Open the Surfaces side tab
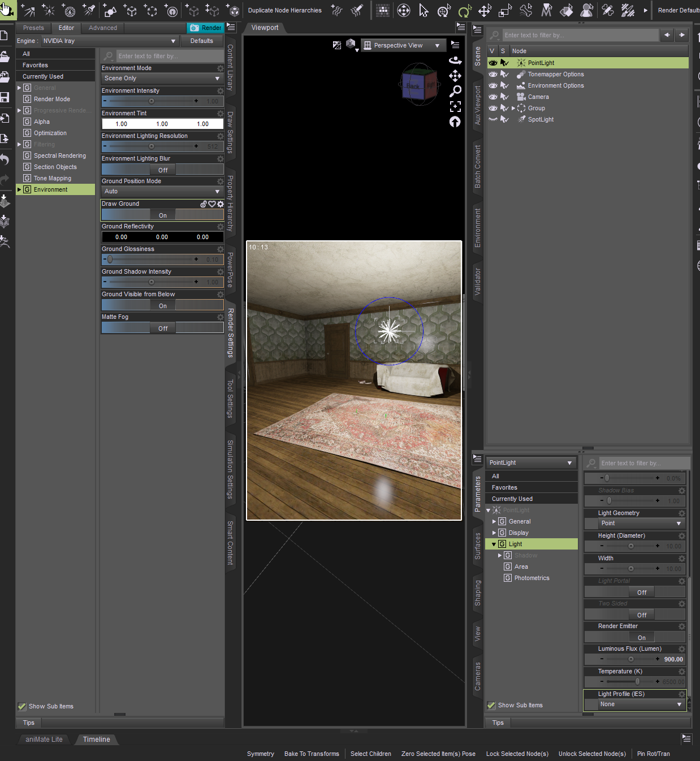Screen dimensions: 700x761 coord(478,546)
